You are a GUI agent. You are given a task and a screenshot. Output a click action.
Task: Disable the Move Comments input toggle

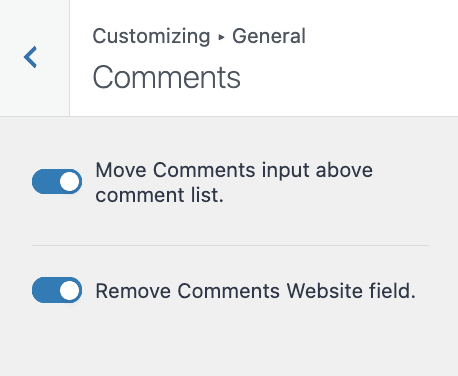[57, 182]
